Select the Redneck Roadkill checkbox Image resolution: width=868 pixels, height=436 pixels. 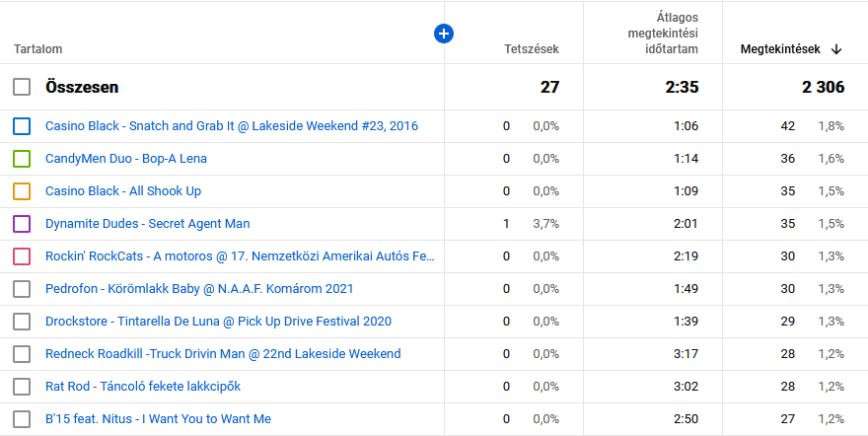point(22,354)
